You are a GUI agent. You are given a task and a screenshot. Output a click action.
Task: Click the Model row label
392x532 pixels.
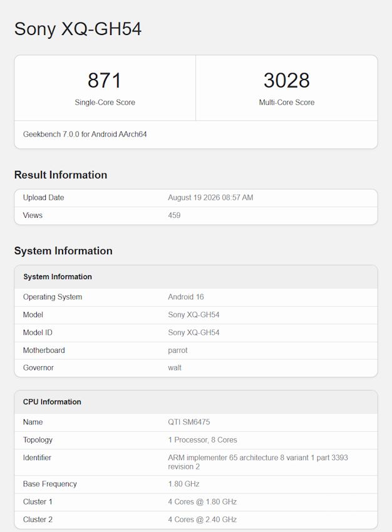(x=33, y=315)
